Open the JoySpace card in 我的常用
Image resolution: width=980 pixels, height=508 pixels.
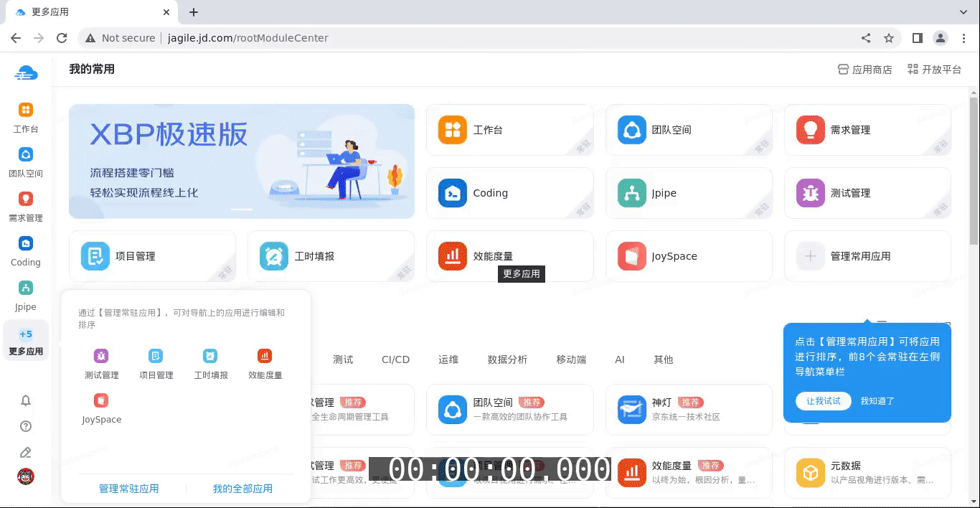[689, 256]
